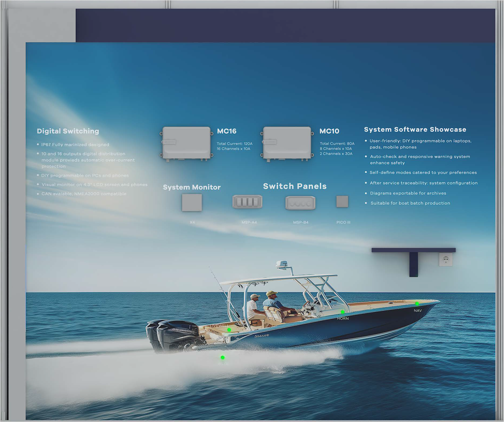Select the MC16 module image
This screenshot has height=422, width=504.
[x=186, y=143]
